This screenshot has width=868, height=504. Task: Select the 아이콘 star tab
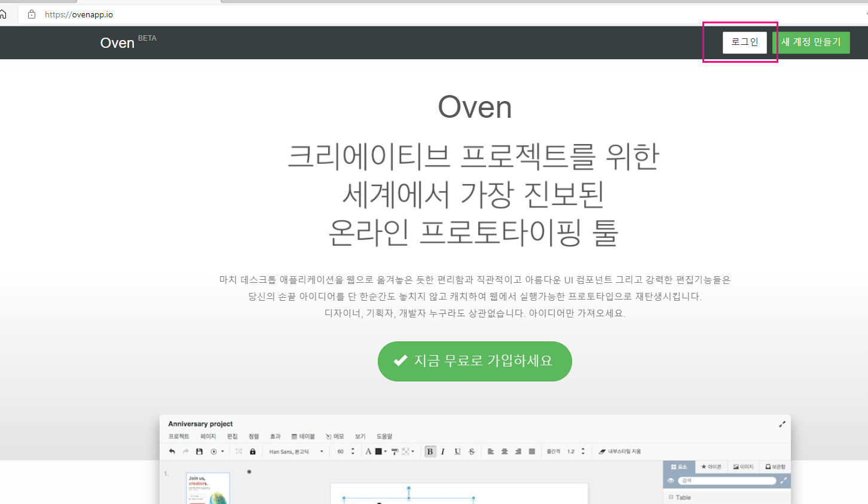[711, 467]
